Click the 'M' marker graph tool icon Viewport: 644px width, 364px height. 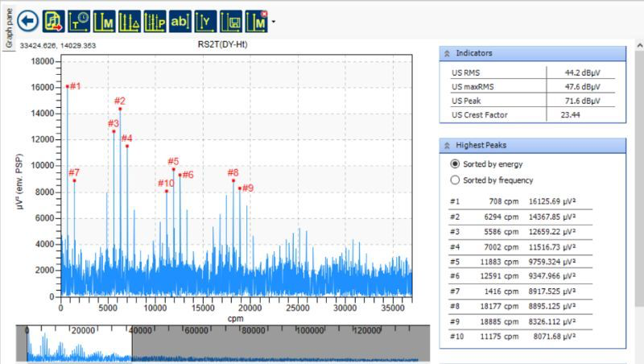click(x=105, y=22)
